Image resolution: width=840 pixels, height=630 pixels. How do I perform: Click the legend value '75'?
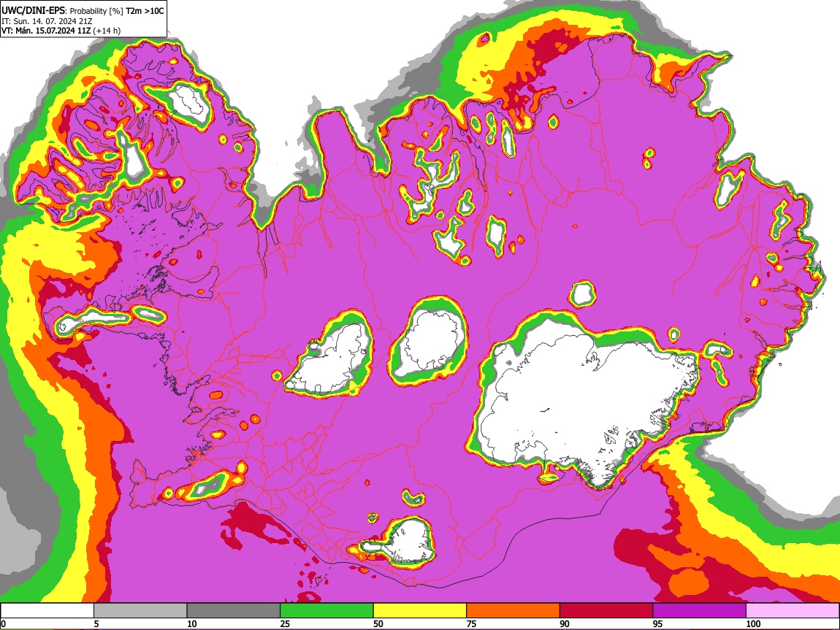pos(471,623)
